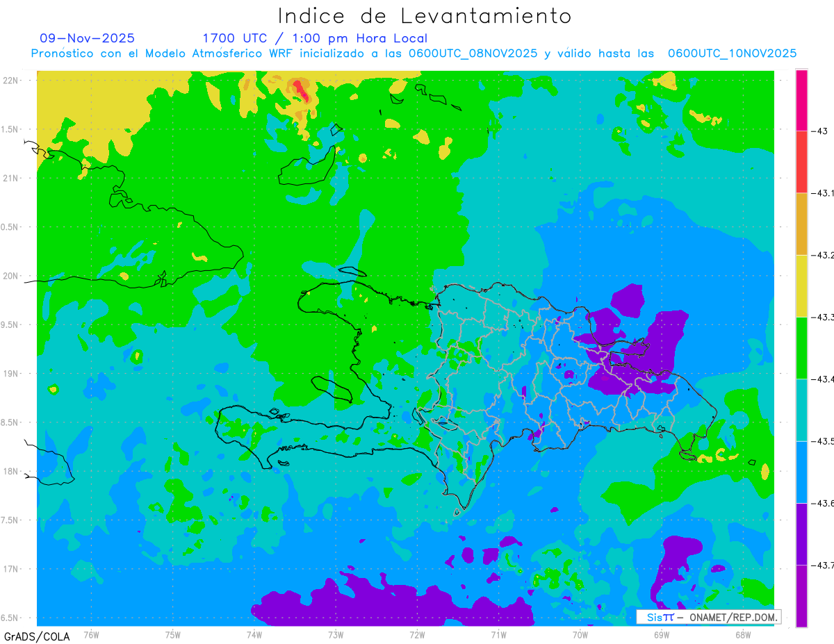Click the legend value '-43.6'

click(x=823, y=503)
